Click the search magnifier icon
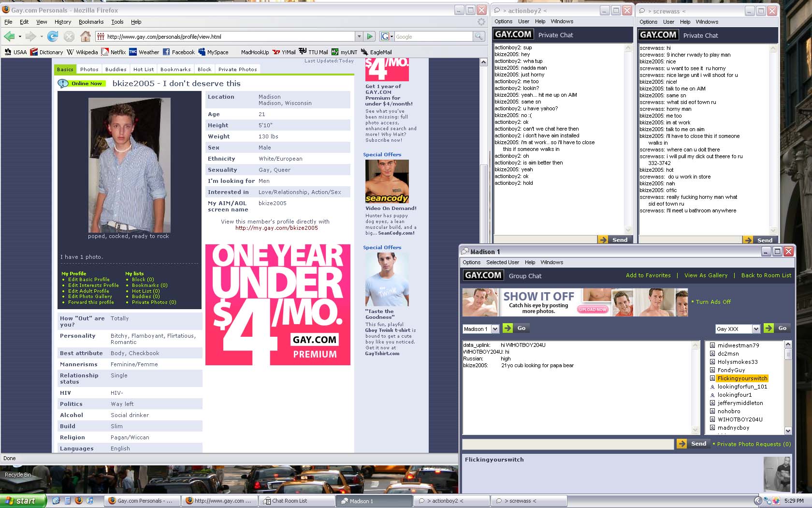Image resolution: width=812 pixels, height=508 pixels. (478, 36)
